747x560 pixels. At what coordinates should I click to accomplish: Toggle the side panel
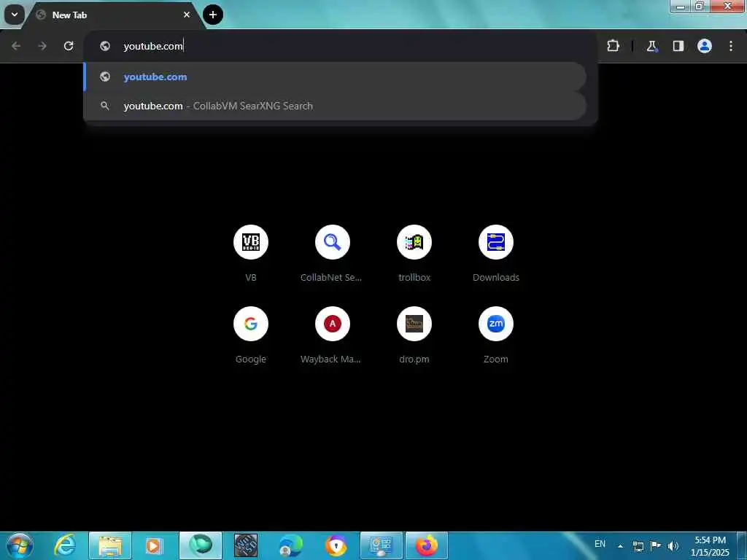(678, 46)
